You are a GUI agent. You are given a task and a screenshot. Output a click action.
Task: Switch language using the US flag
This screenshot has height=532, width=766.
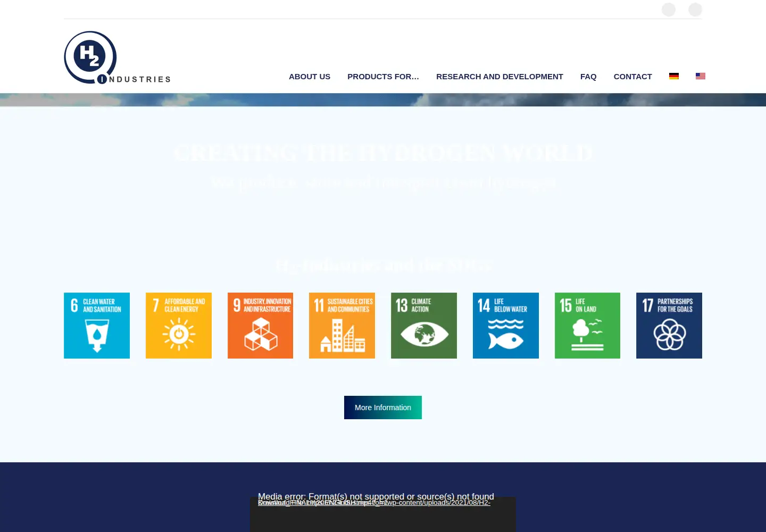pyautogui.click(x=701, y=76)
